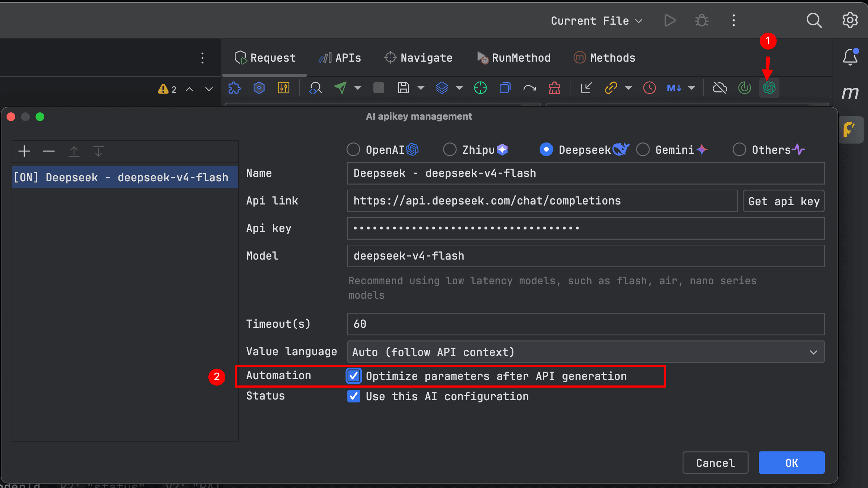The image size is (868, 488).
Task: Click the Name input field
Action: pyautogui.click(x=586, y=173)
